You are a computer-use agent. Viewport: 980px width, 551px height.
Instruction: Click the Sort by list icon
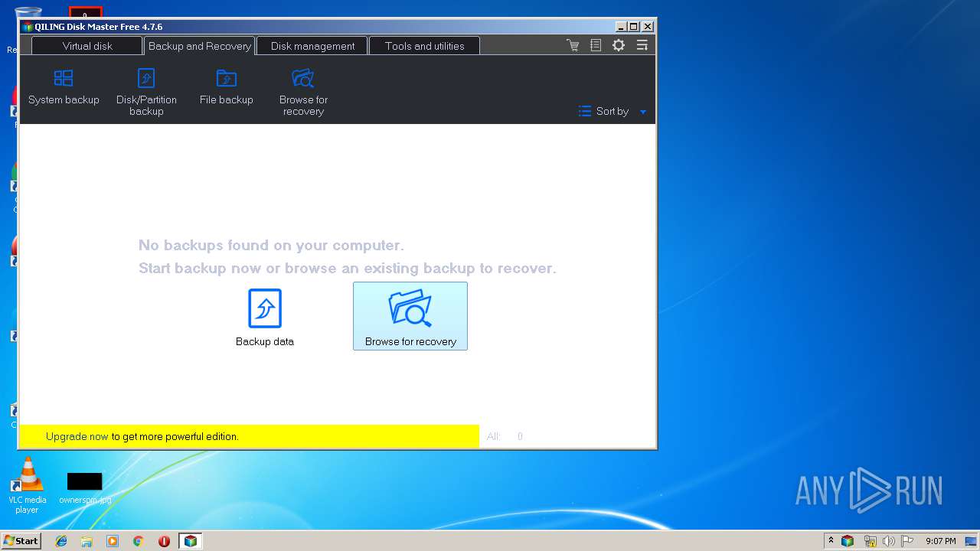[x=585, y=111]
